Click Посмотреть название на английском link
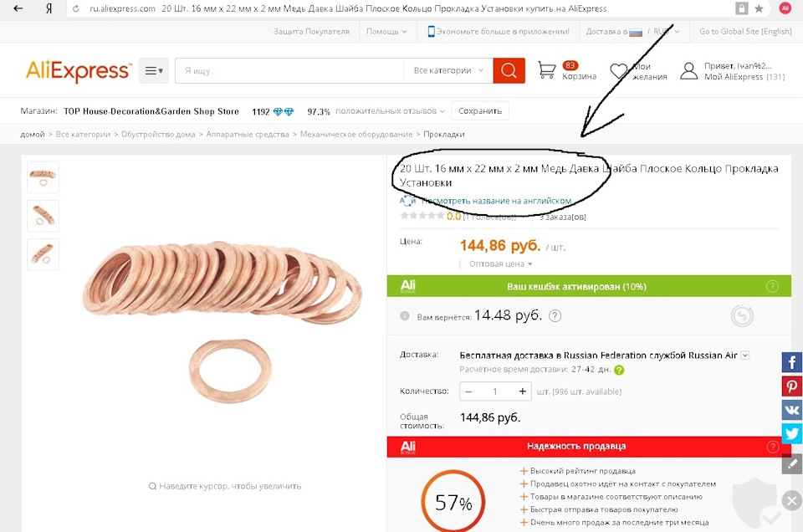Viewport: 803px width, 532px height. tap(496, 201)
